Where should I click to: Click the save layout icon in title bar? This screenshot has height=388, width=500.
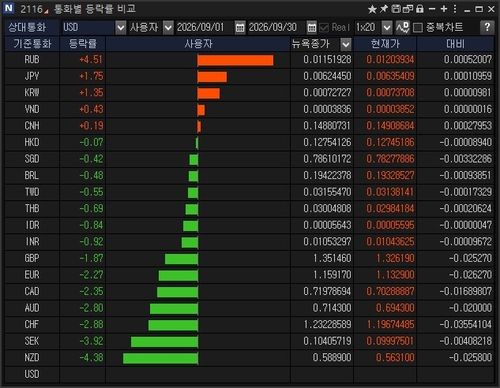point(396,9)
